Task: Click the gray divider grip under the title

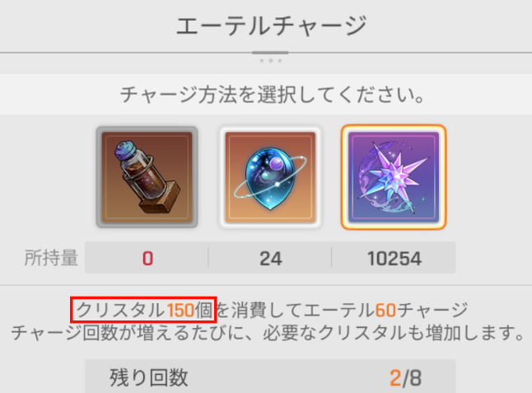Action: pyautogui.click(x=270, y=53)
